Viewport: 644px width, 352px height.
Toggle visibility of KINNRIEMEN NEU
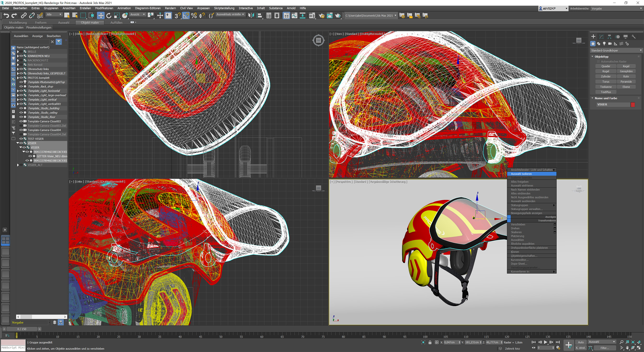(21, 56)
